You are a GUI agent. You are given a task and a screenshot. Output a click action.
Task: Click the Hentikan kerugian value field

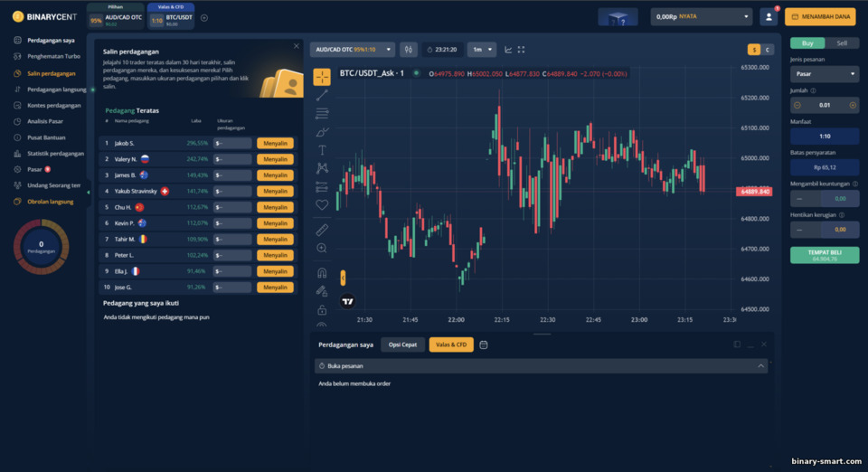click(x=840, y=230)
